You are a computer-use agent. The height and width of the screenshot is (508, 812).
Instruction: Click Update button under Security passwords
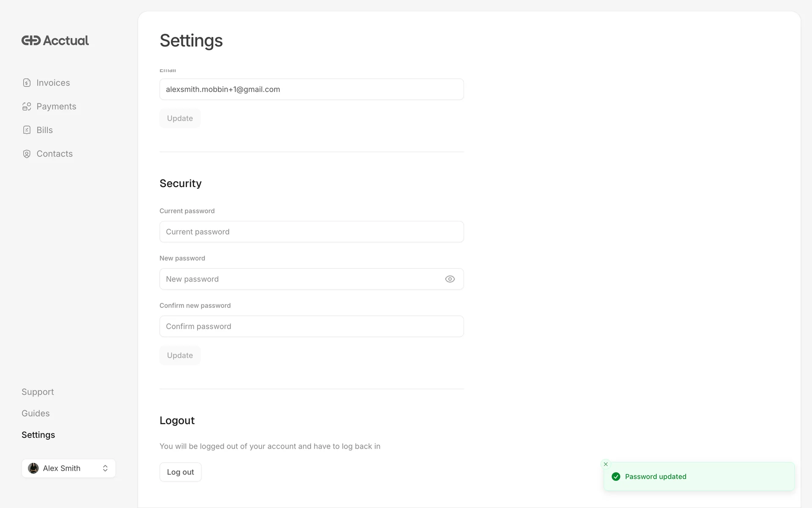coord(180,356)
